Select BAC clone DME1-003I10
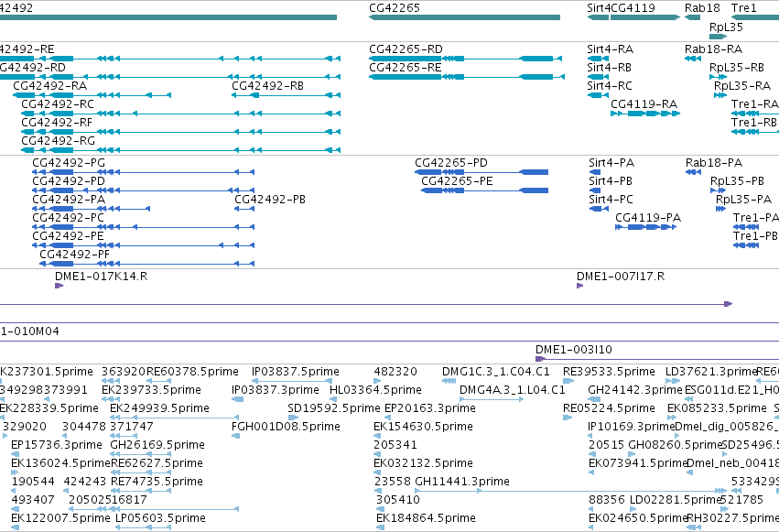The width and height of the screenshot is (779, 532). [656, 359]
